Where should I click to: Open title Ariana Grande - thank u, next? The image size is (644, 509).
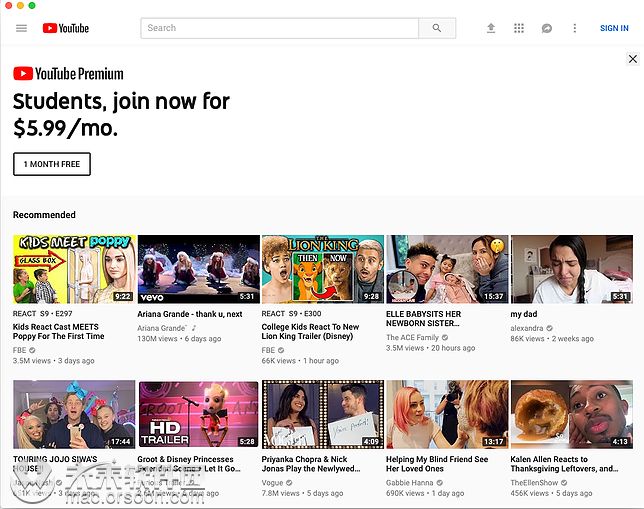190,314
